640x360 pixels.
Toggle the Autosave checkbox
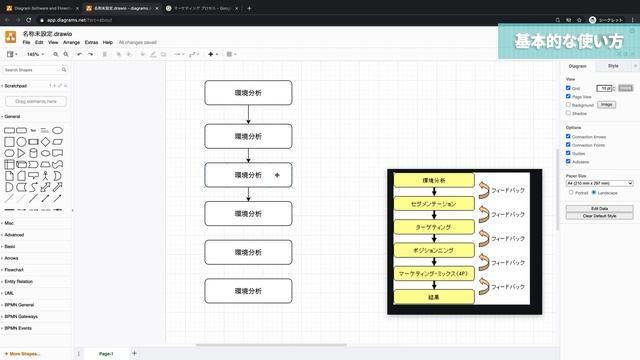click(568, 162)
